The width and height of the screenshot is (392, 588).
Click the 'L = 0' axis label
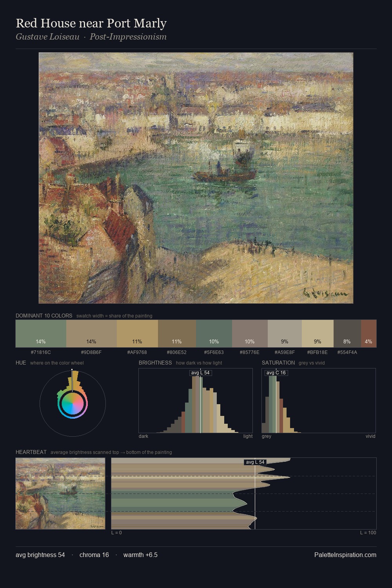(116, 533)
